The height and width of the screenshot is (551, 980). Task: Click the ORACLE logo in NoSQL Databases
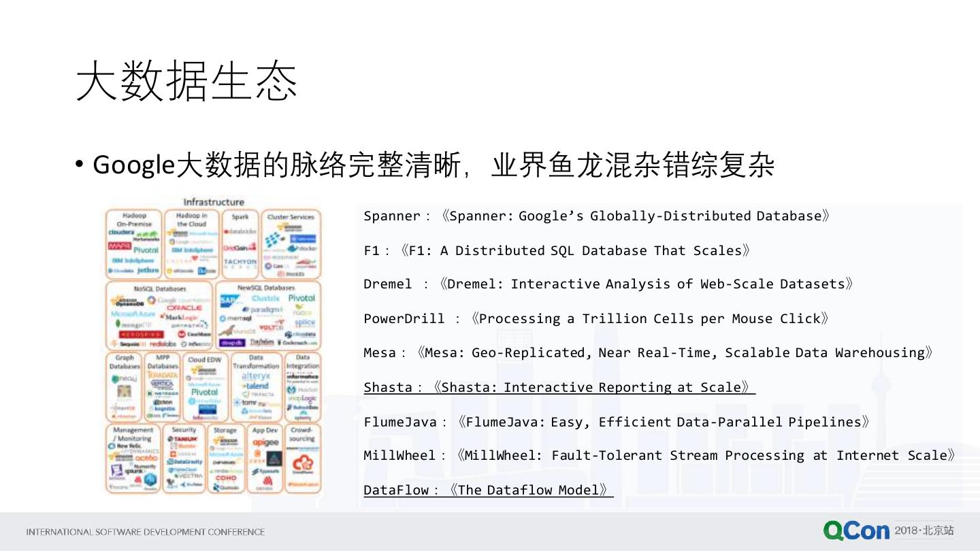click(x=184, y=307)
